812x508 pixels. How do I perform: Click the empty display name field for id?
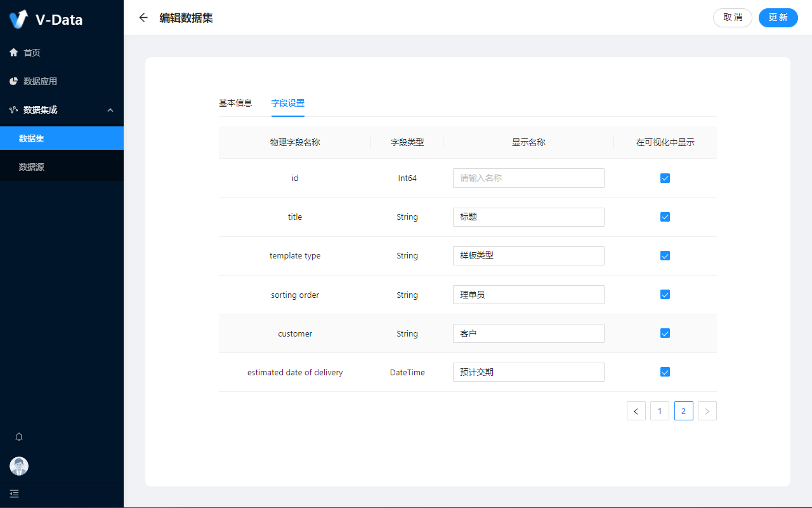(528, 178)
